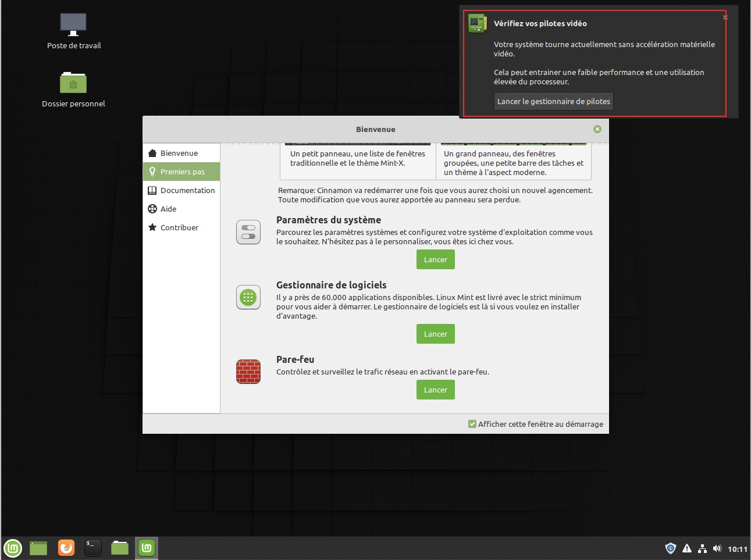Click the clock in the panel
This screenshot has width=751, height=560.
(x=737, y=549)
